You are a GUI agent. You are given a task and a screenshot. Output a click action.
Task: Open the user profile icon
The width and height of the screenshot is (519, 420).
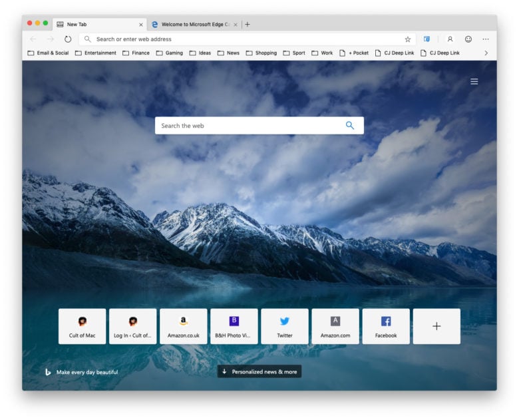pos(450,39)
